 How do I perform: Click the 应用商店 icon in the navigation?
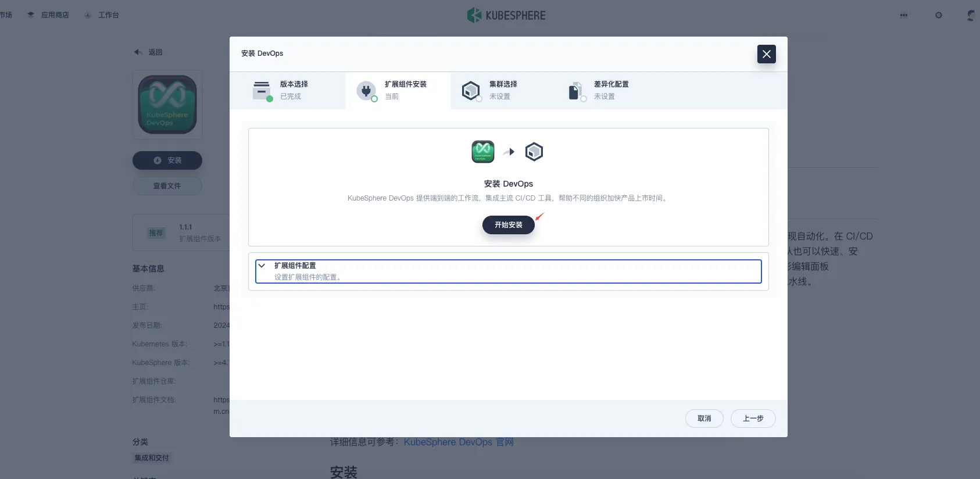click(31, 15)
